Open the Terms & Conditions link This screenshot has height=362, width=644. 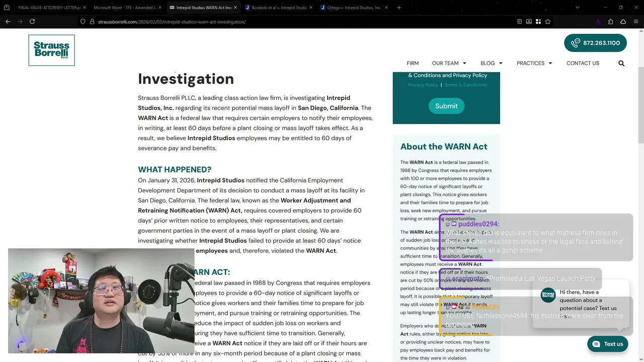point(465,85)
